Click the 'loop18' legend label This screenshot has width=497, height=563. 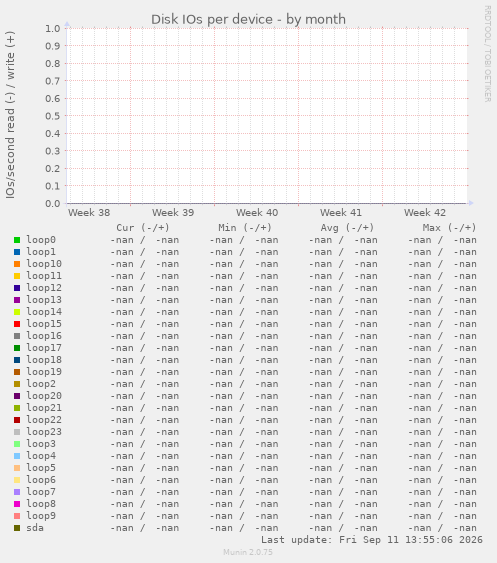(x=44, y=360)
